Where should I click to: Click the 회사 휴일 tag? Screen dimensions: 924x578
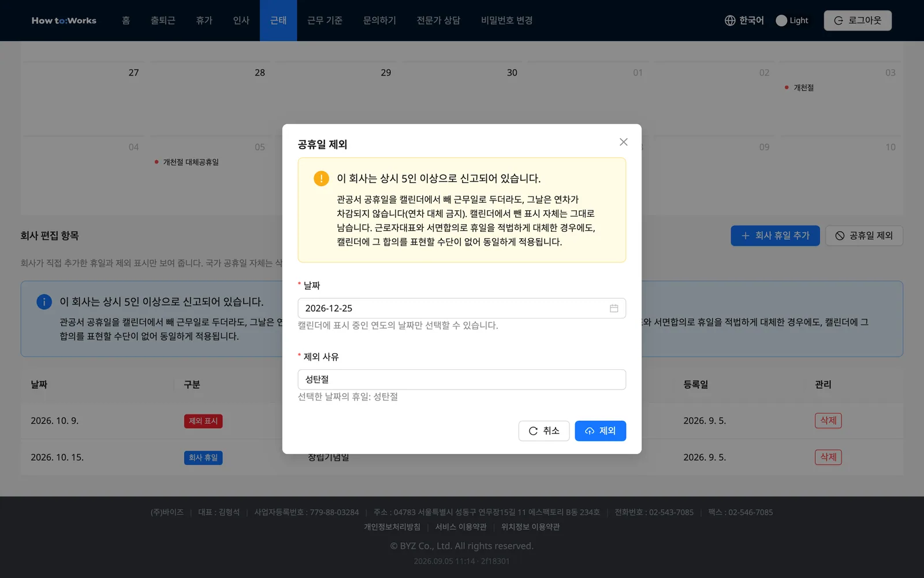pos(203,458)
